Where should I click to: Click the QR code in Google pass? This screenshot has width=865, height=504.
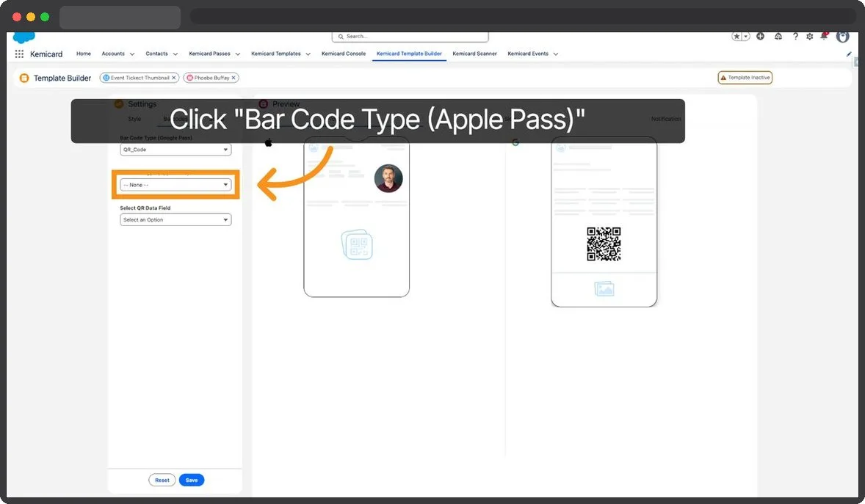(604, 244)
